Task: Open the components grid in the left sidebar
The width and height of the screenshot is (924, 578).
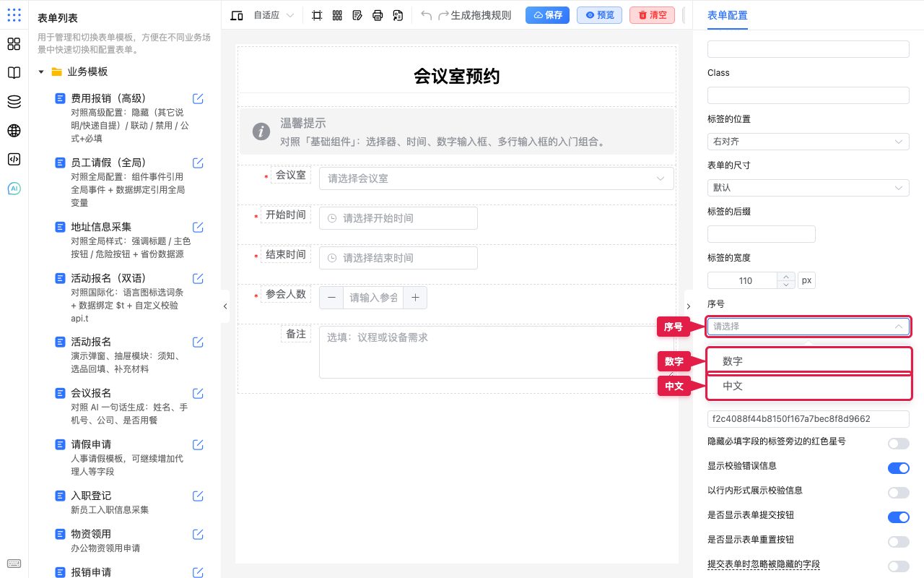Action: 14,44
